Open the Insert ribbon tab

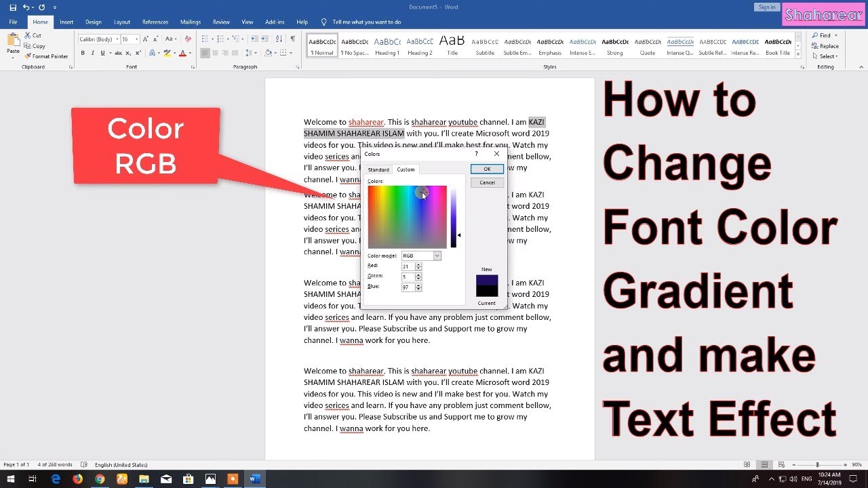(x=66, y=22)
